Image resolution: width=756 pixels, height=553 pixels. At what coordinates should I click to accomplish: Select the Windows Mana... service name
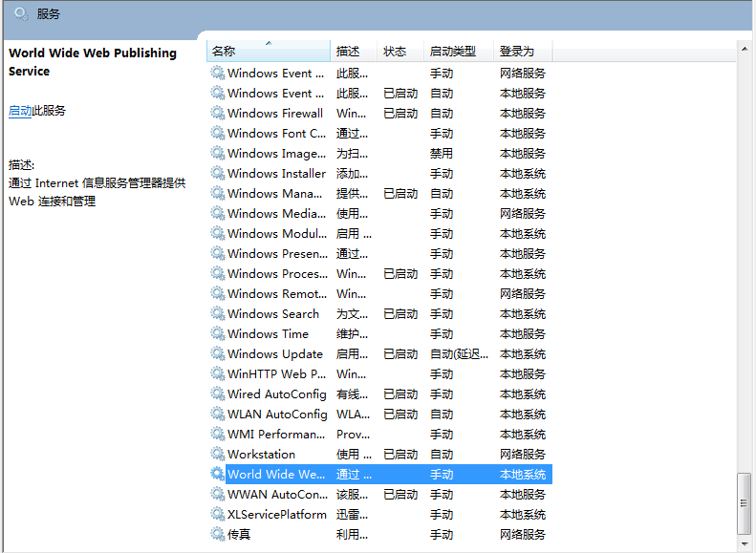pos(274,194)
